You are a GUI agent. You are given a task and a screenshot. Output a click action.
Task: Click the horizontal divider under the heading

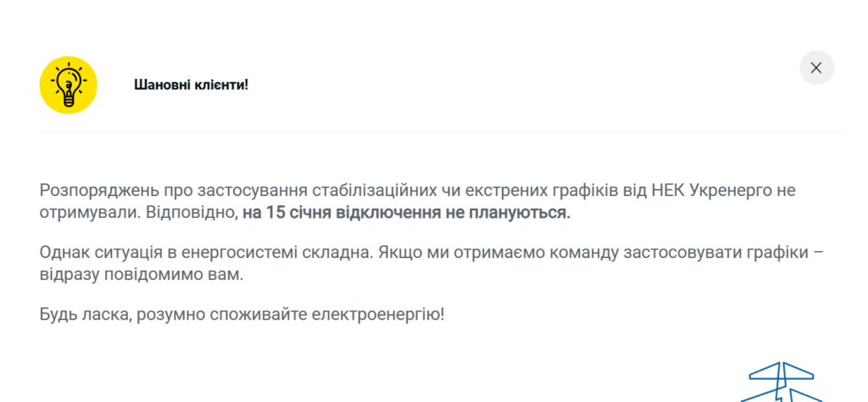(442, 132)
